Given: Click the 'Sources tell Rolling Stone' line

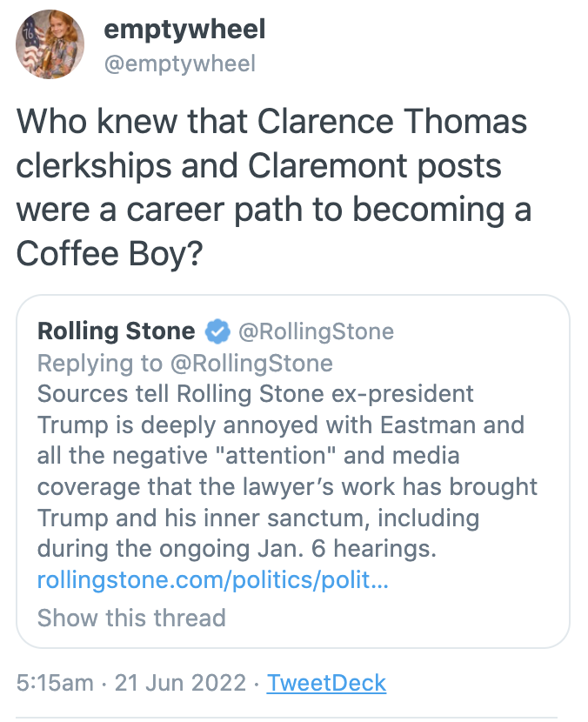Looking at the screenshot, I should (256, 394).
